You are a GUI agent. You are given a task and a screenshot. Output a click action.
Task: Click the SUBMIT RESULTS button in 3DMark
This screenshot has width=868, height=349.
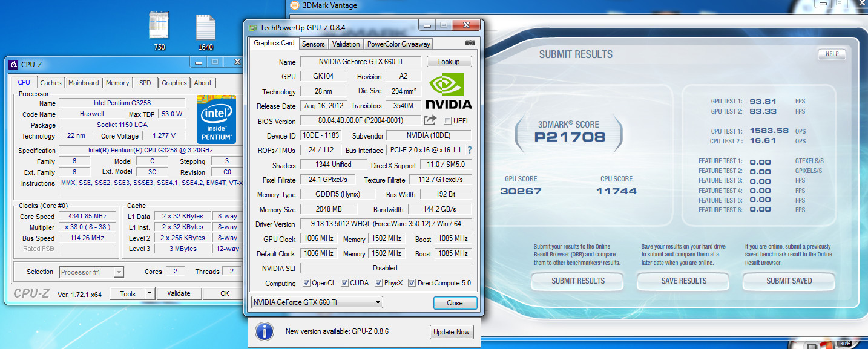click(577, 281)
